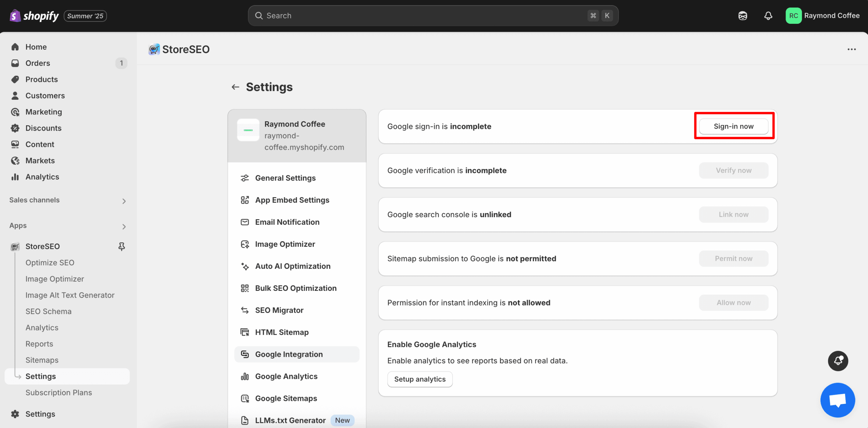The image size is (868, 428).
Task: Open Image Optimizer under StoreSEO sidebar
Action: tap(55, 279)
